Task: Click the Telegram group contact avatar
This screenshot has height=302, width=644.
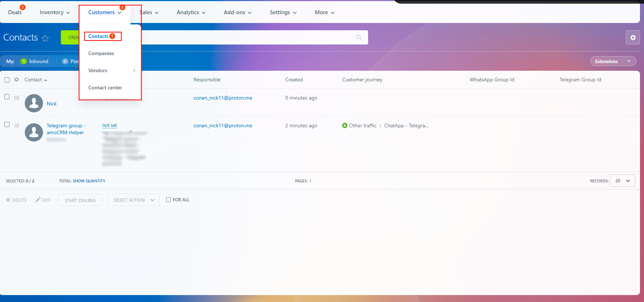Action: [34, 132]
